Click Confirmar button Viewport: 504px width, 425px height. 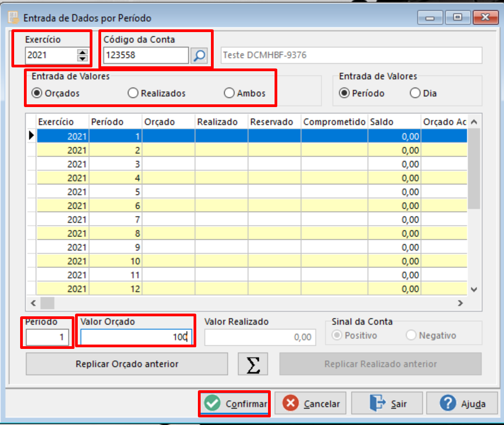pyautogui.click(x=234, y=403)
